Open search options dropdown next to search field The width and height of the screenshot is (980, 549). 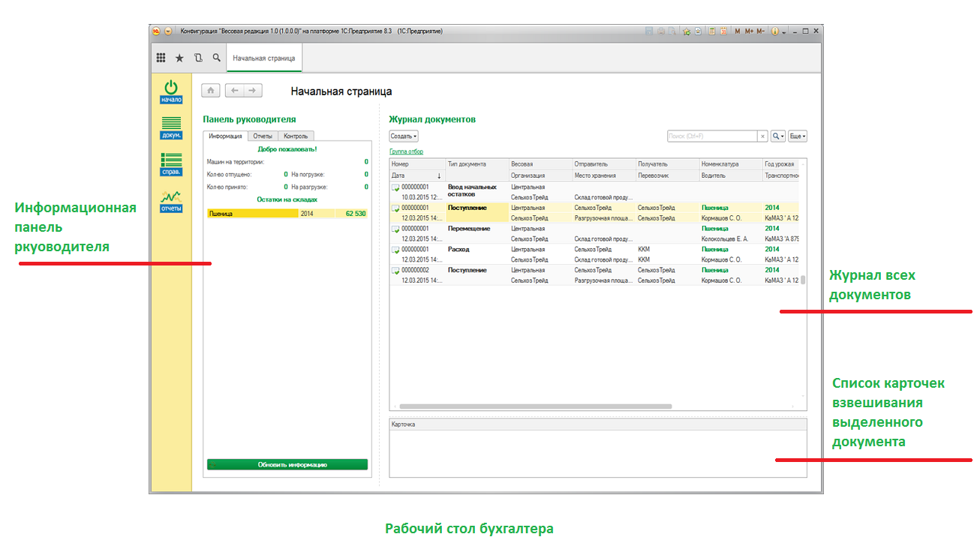(x=778, y=136)
